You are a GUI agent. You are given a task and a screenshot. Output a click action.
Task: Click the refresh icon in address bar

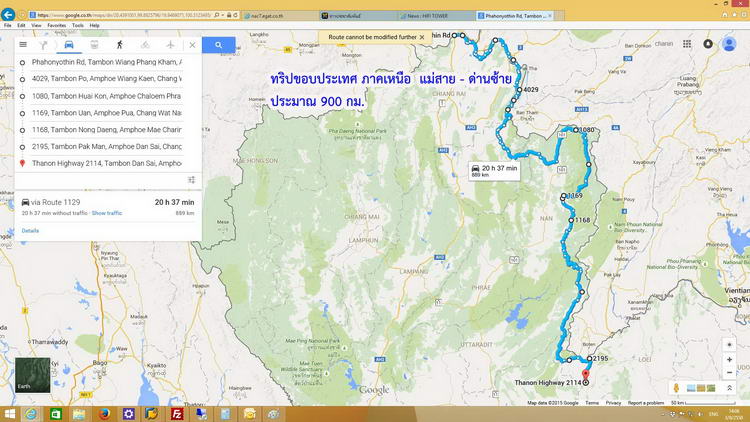[235, 15]
